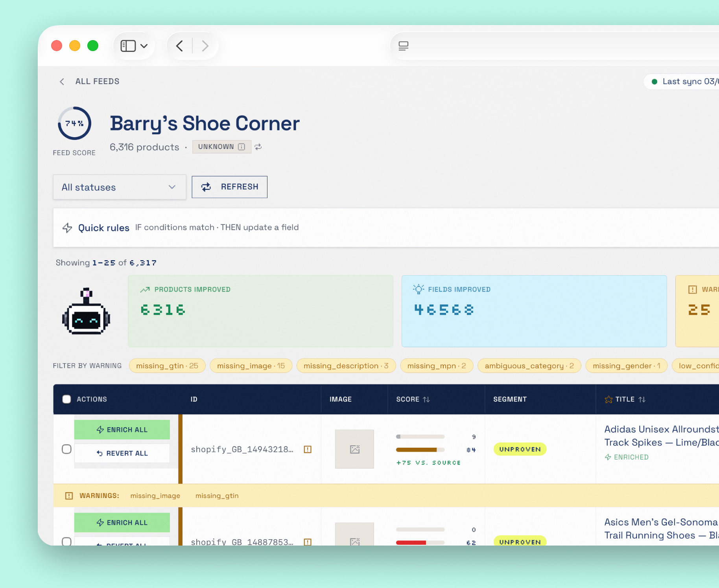Click the SEGMENT column header
The width and height of the screenshot is (719, 588).
(x=510, y=399)
